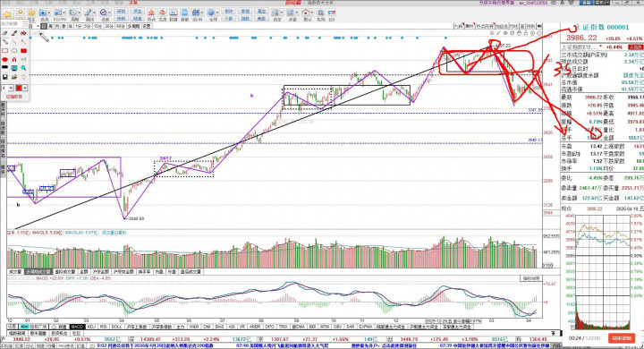Expand the period selector dropdown before 日

click(x=38, y=26)
